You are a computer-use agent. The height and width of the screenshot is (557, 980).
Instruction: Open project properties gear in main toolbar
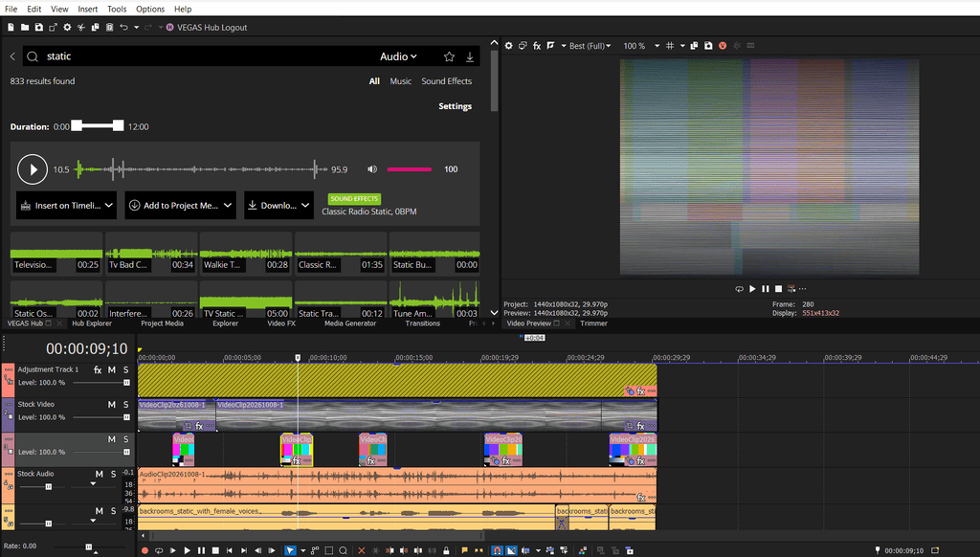(x=67, y=28)
